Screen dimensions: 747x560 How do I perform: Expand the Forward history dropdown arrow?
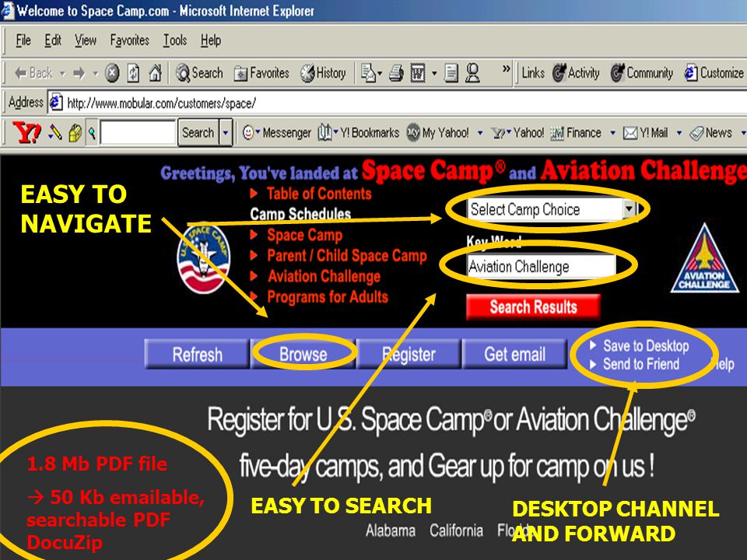(95, 73)
